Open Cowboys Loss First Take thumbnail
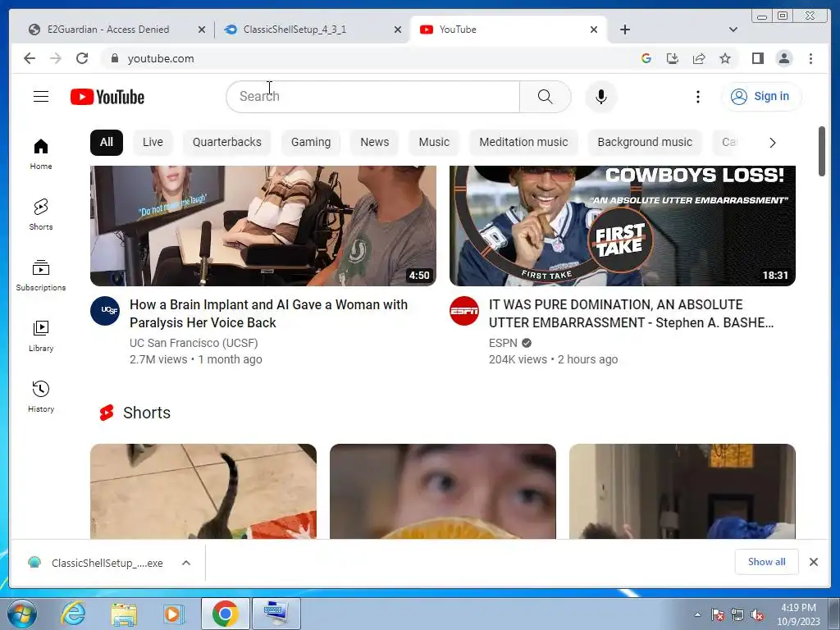The image size is (840, 630). (622, 226)
